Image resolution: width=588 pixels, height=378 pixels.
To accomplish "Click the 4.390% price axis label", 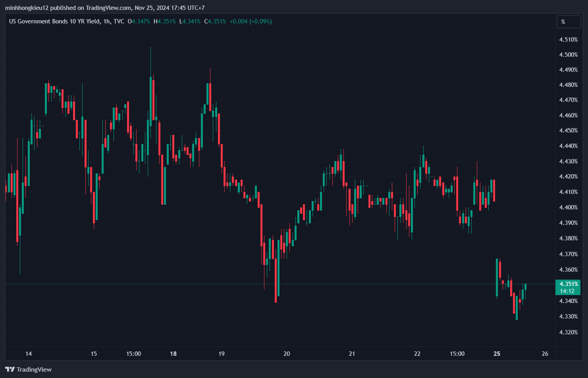I will click(569, 223).
